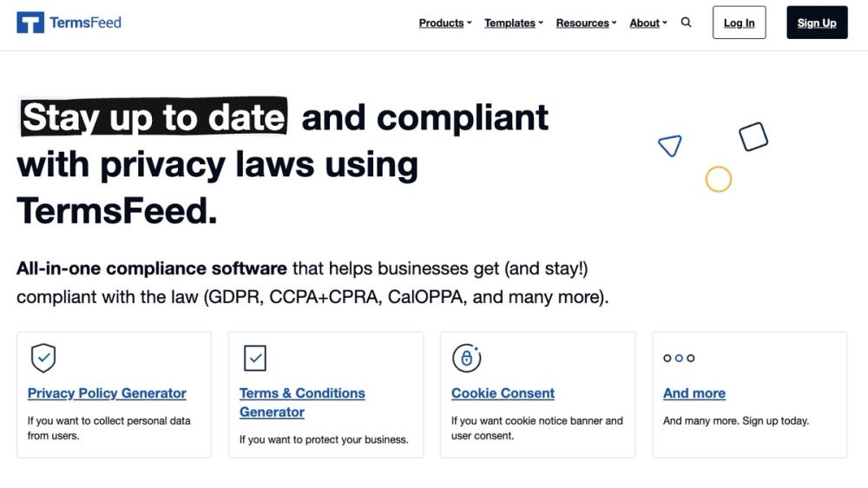868x488 pixels.
Task: Open Terms & Conditions Generator link
Action: pos(302,402)
